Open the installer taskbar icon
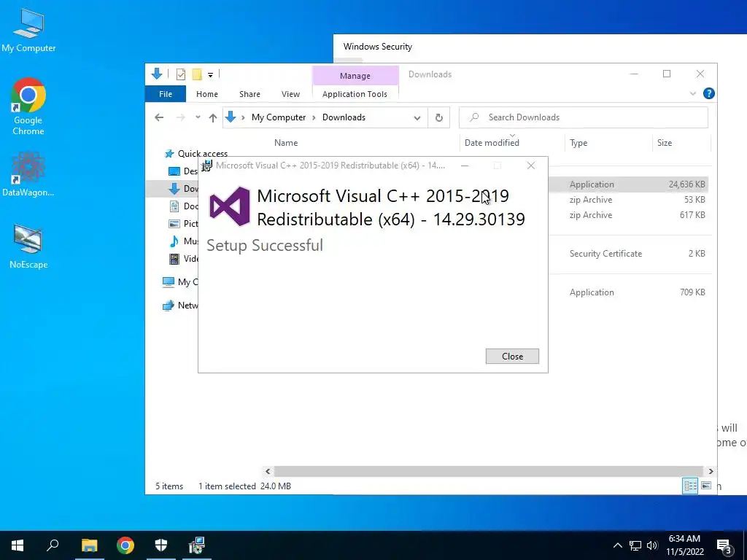The image size is (747, 560). pos(196,545)
